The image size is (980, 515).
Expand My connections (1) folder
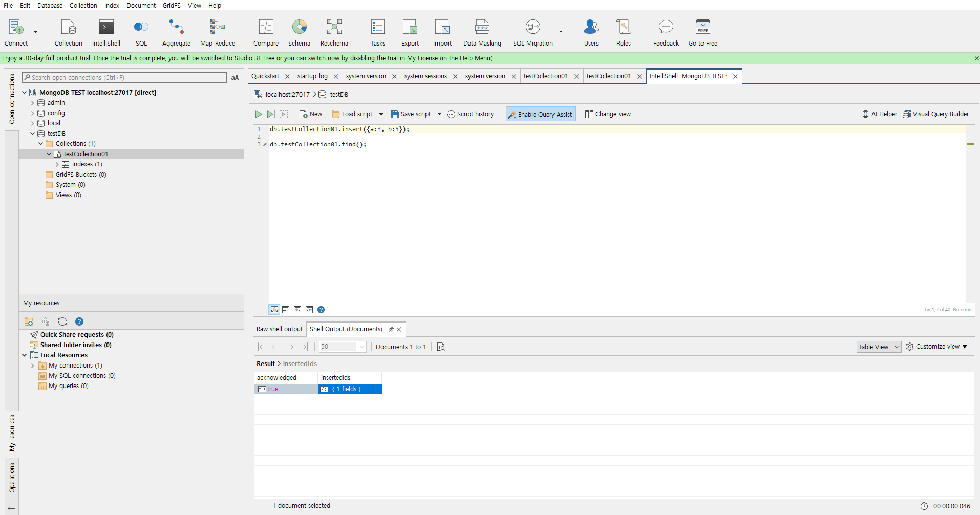pyautogui.click(x=33, y=366)
